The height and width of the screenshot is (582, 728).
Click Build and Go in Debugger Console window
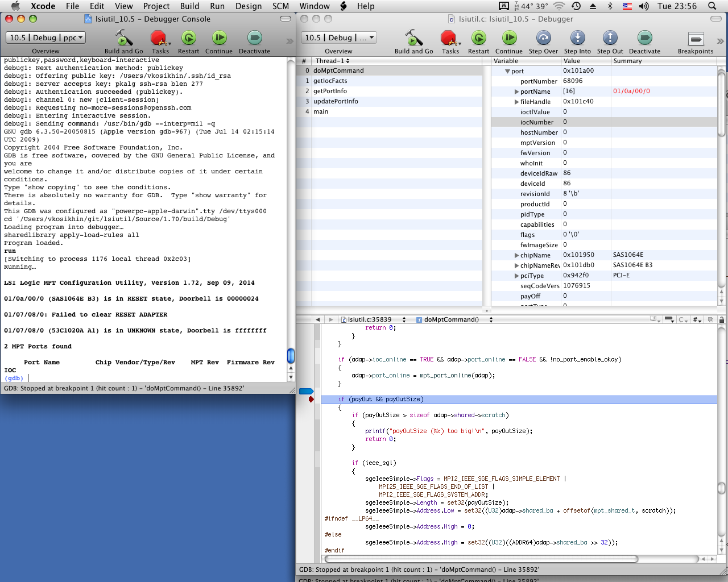pyautogui.click(x=123, y=39)
